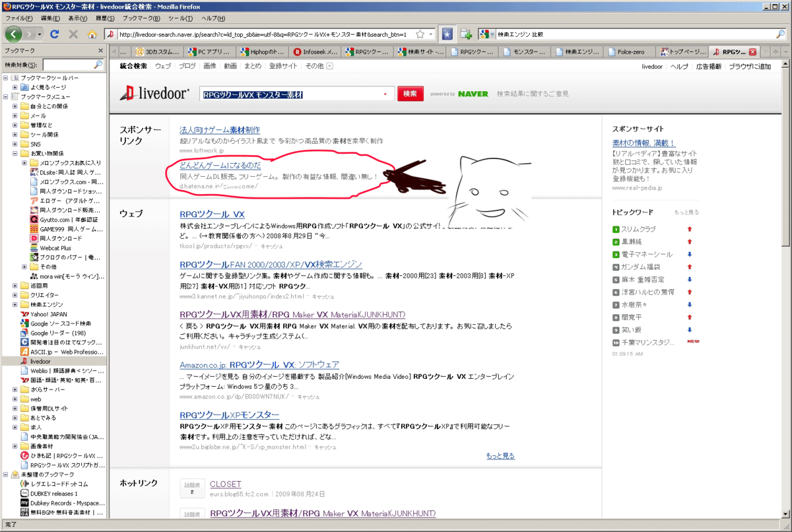The image size is (792, 532).
Task: Open the Amazon.co.jp RPGツクール VX result
Action: point(259,364)
